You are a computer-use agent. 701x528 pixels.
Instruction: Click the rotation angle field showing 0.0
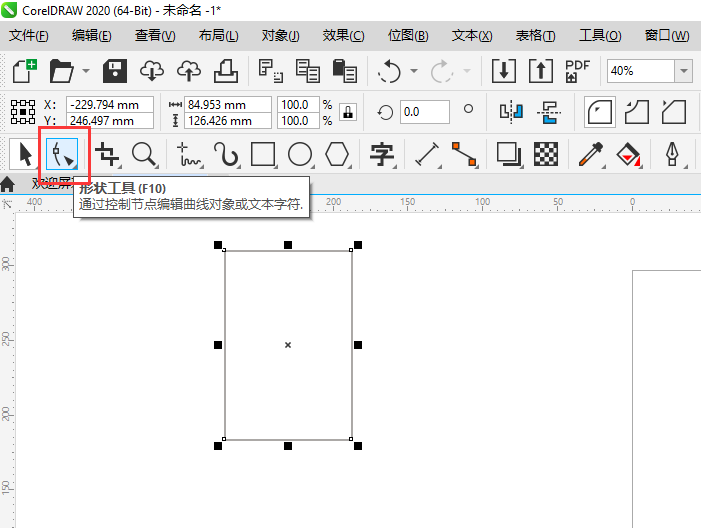tap(424, 112)
